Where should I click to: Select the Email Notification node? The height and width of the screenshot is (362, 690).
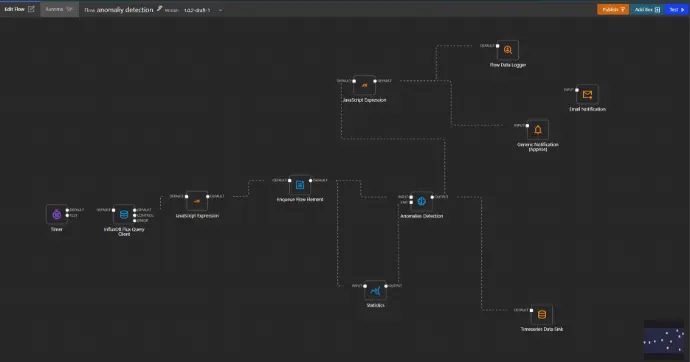coord(587,95)
